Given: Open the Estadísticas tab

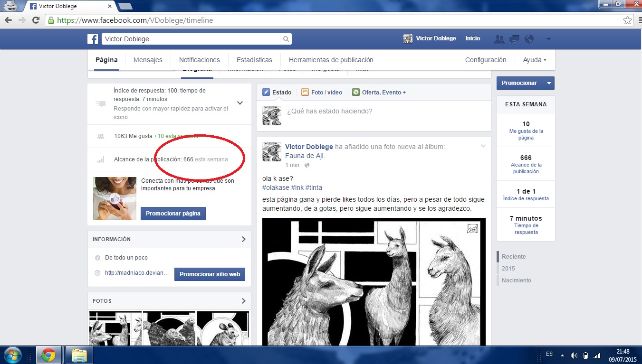Looking at the screenshot, I should click(254, 60).
